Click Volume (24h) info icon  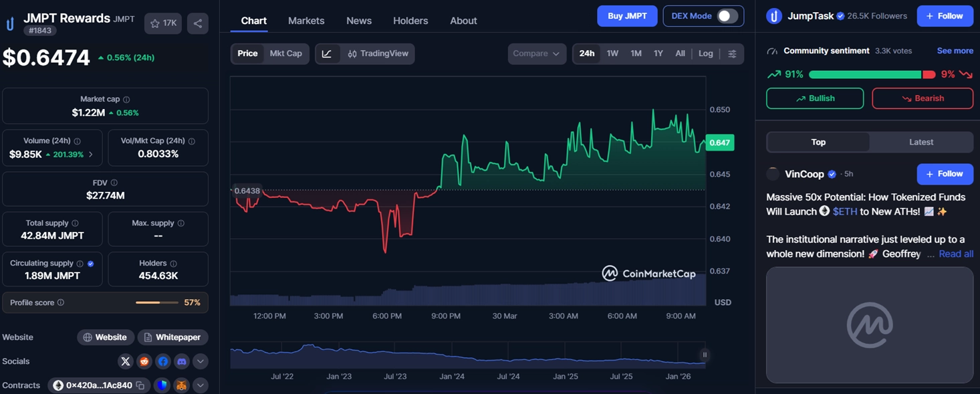pos(77,141)
